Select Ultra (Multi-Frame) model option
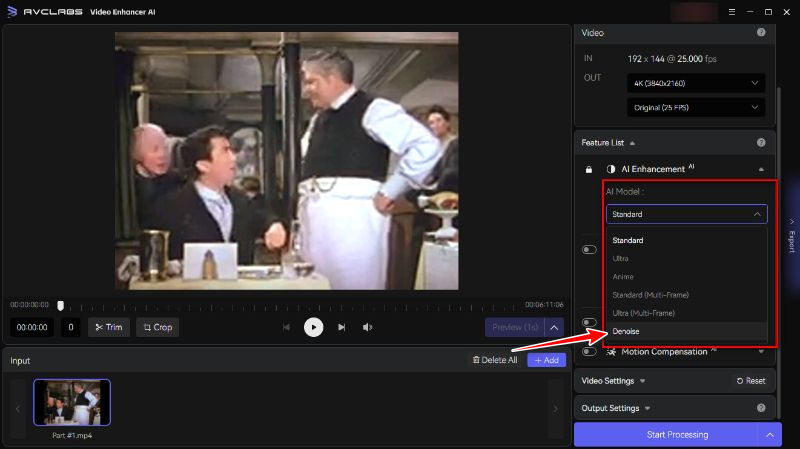Screen dimensions: 800x449 click(686, 313)
